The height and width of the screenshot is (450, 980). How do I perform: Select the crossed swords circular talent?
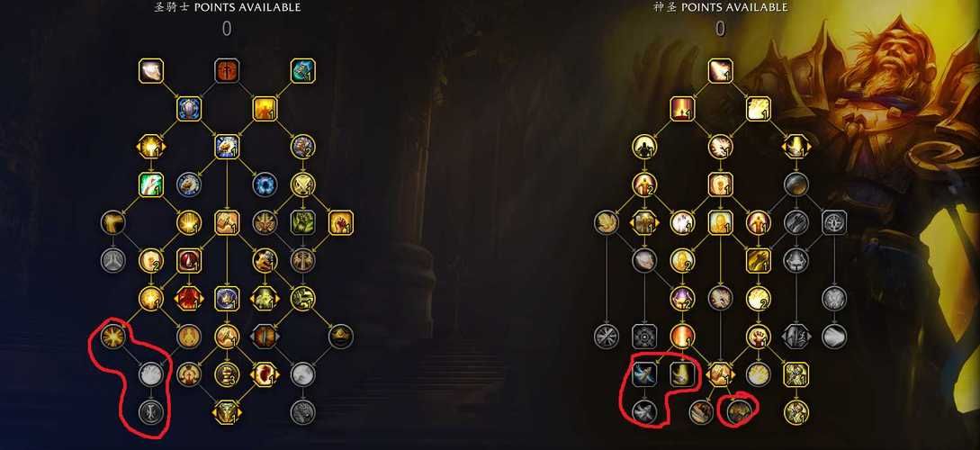pos(303,184)
